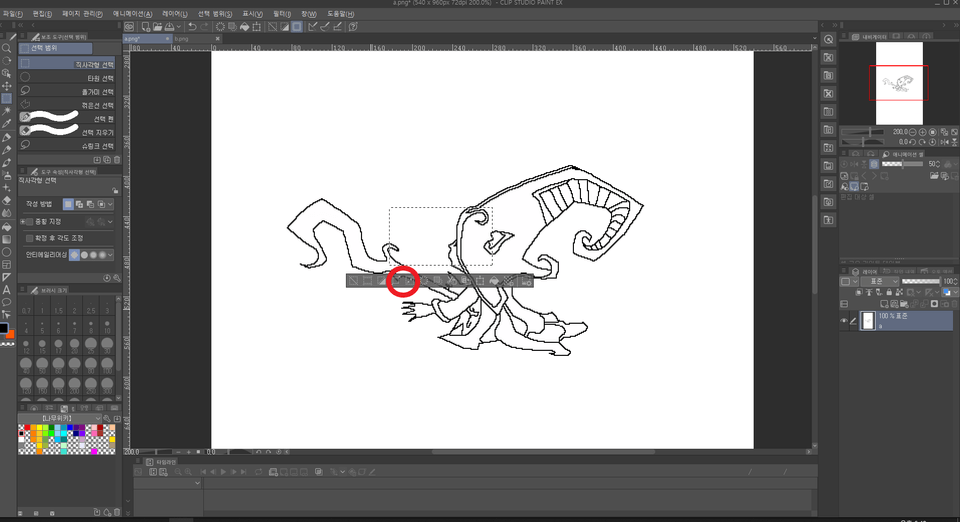The height and width of the screenshot is (522, 960).
Task: Click Save icon in the command bar
Action: click(169, 27)
